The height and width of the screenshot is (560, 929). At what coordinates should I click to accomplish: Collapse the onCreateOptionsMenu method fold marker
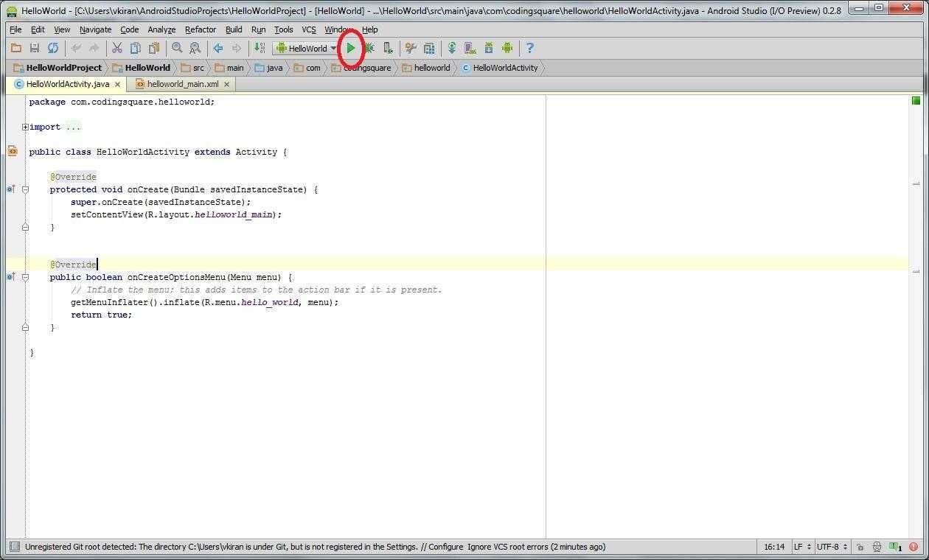tap(25, 277)
